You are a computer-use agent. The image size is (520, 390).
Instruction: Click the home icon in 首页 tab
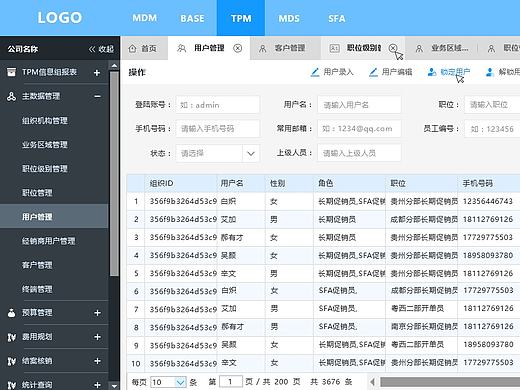pyautogui.click(x=132, y=49)
